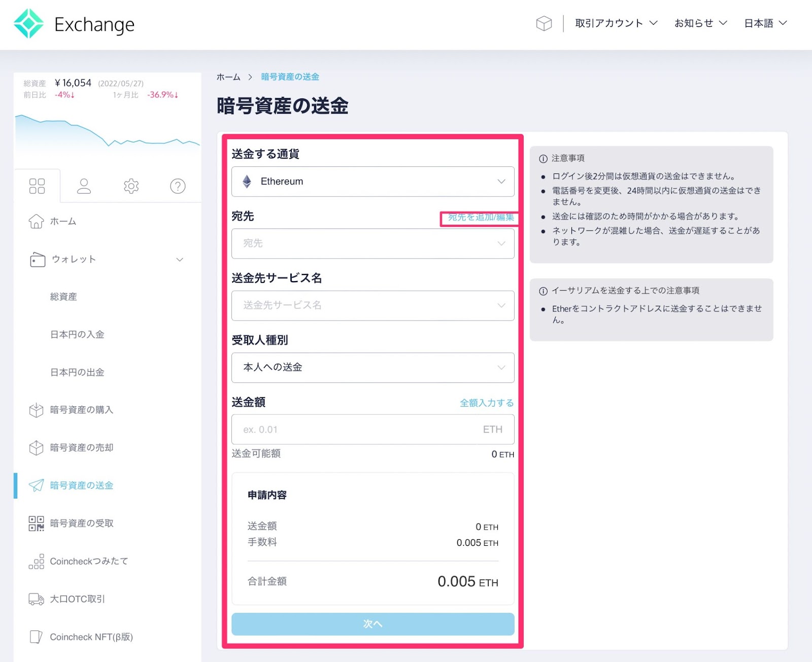Click the 暗号資産の売却 box icon
Viewport: 812px width, 662px height.
[x=36, y=448]
